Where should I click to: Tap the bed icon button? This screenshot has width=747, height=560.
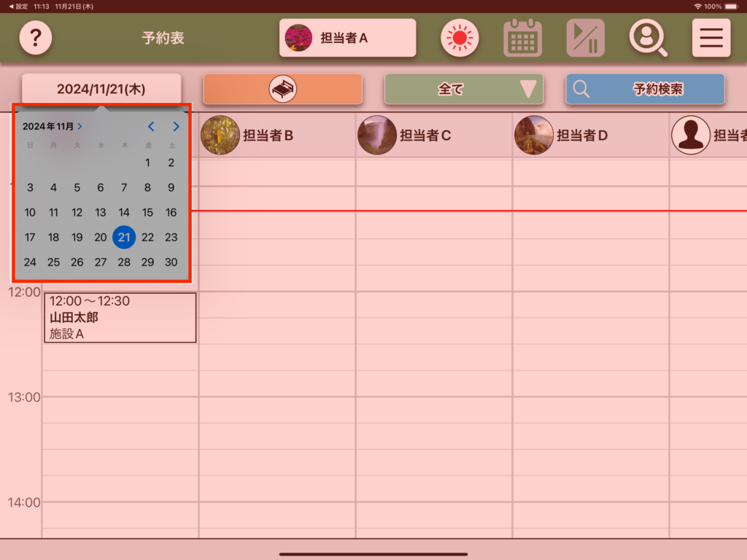[x=282, y=89]
